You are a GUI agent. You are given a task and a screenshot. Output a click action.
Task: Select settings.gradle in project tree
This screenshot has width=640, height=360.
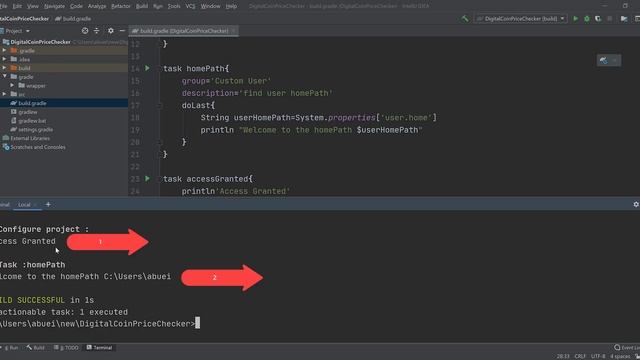pos(36,129)
